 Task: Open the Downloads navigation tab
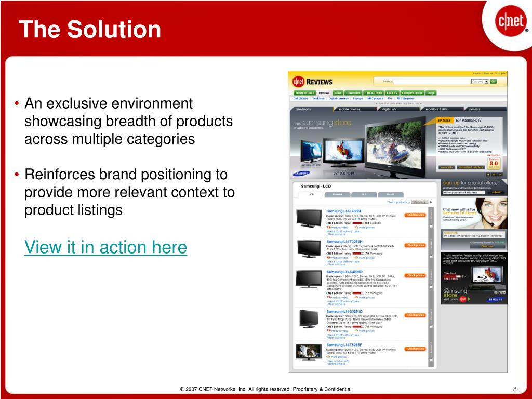[x=353, y=93]
